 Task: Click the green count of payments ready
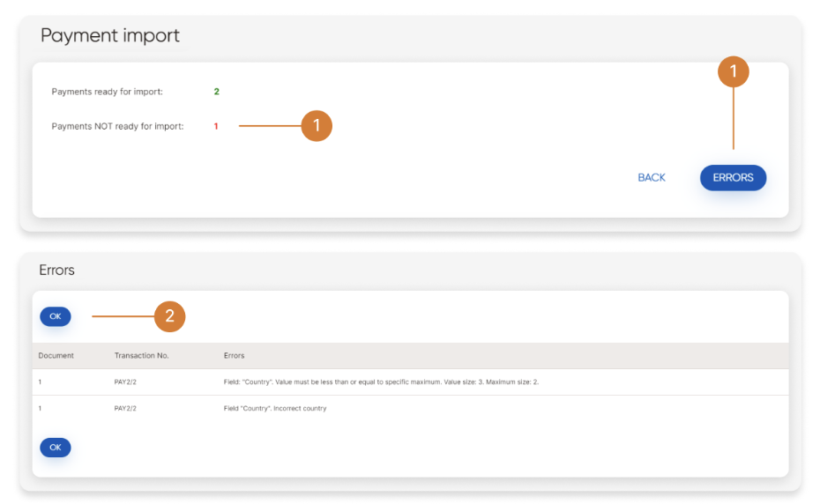(216, 92)
